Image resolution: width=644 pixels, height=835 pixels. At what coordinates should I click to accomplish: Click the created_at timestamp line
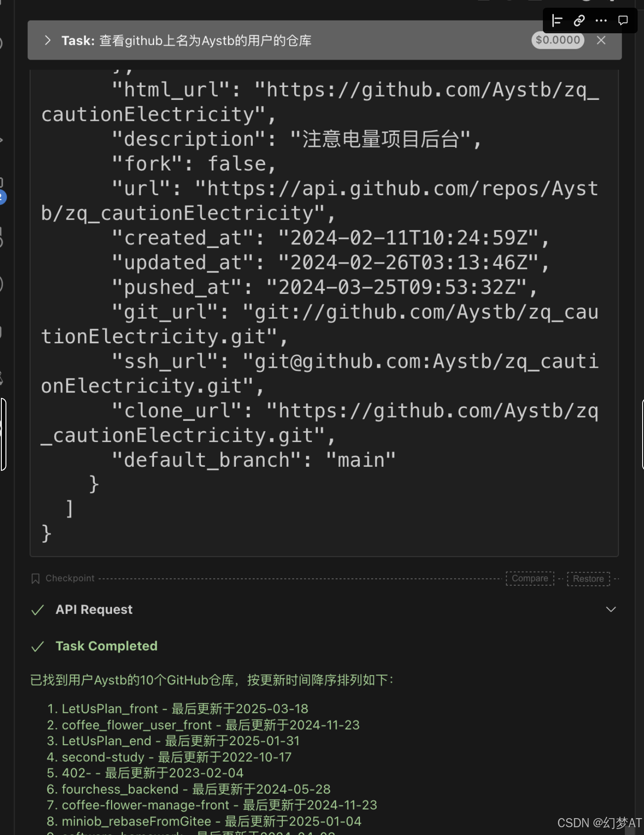click(331, 238)
